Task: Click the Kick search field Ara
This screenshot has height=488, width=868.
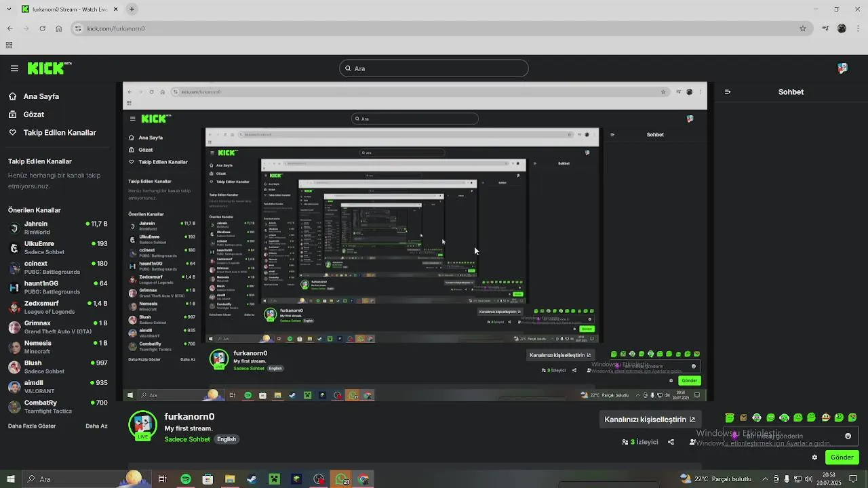Action: tap(434, 68)
